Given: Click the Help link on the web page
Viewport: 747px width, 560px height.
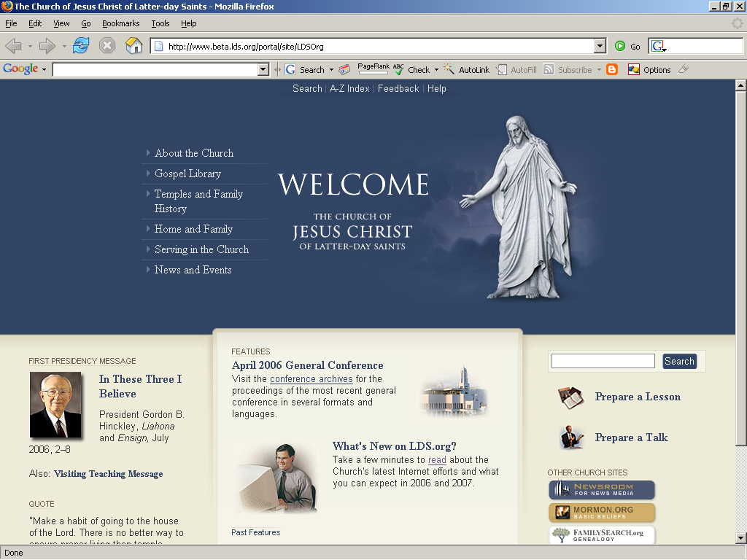Looking at the screenshot, I should (436, 88).
